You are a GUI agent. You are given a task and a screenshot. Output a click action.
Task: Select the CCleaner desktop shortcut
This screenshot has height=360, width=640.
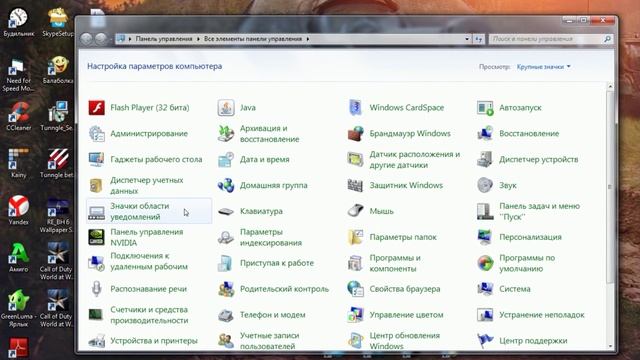click(19, 116)
